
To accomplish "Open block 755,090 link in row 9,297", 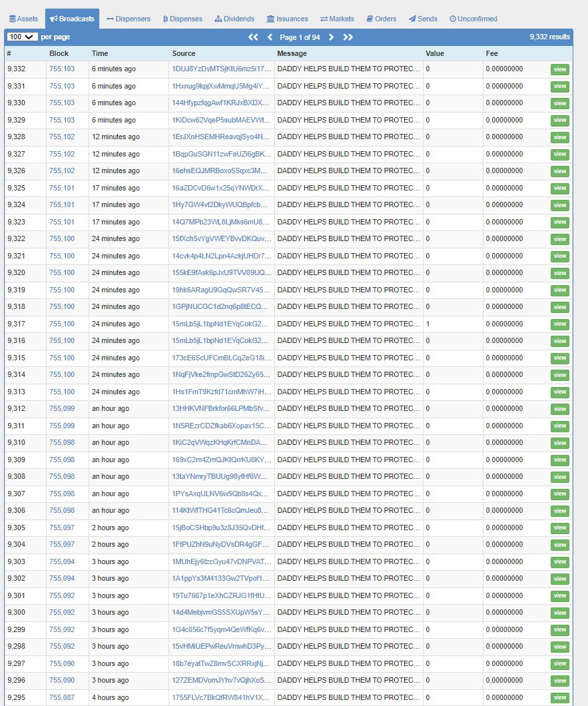I will (62, 663).
